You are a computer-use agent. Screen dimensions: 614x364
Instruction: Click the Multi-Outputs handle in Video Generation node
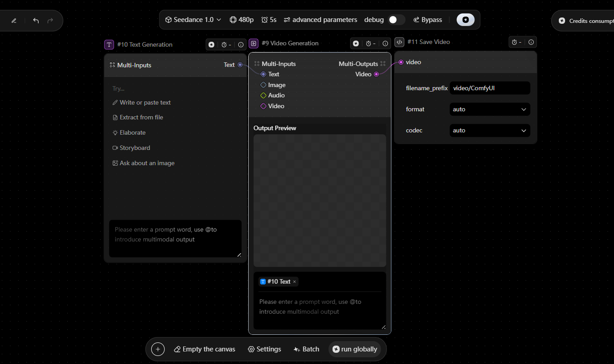[x=383, y=64]
